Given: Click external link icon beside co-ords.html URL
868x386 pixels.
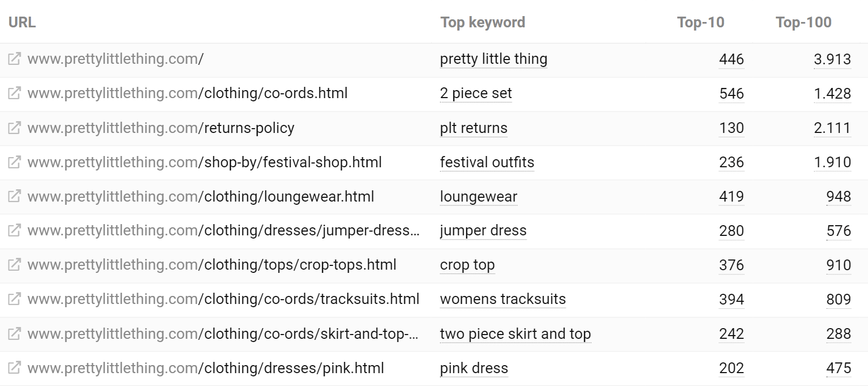Looking at the screenshot, I should [x=14, y=93].
